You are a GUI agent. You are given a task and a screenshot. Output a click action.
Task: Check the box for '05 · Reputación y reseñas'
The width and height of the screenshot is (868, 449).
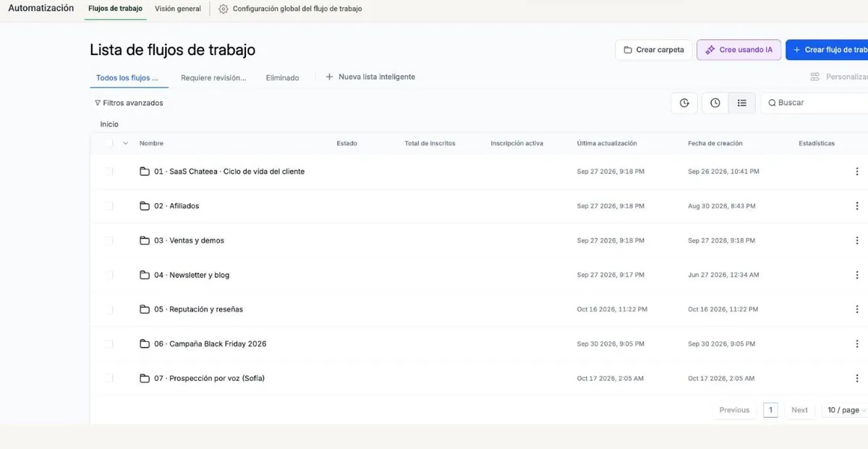(x=109, y=309)
